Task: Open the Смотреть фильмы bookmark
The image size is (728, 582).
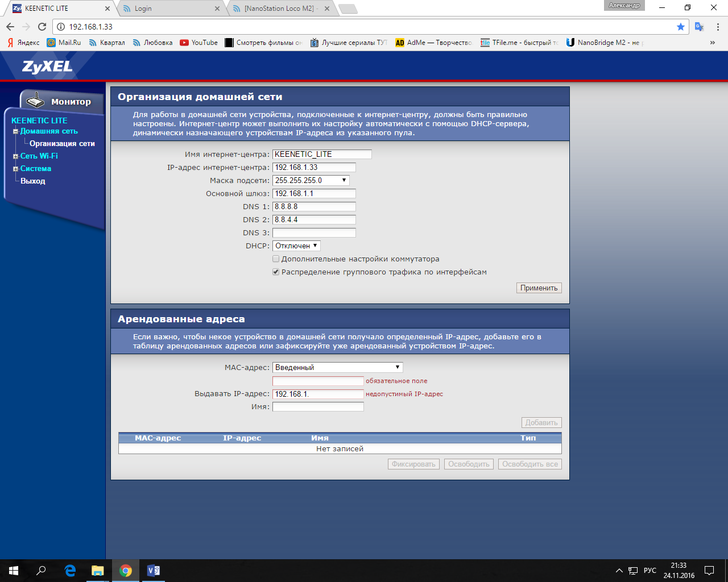Action: (x=264, y=43)
